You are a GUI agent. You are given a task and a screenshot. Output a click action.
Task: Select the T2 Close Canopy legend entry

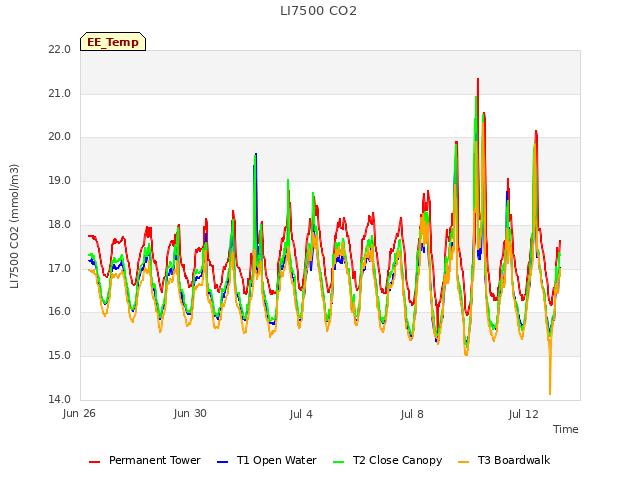click(387, 460)
